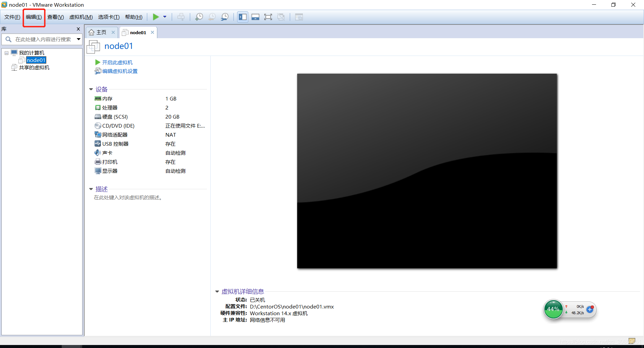Click the console view toolbar icon
The width and height of the screenshot is (644, 348).
(299, 17)
